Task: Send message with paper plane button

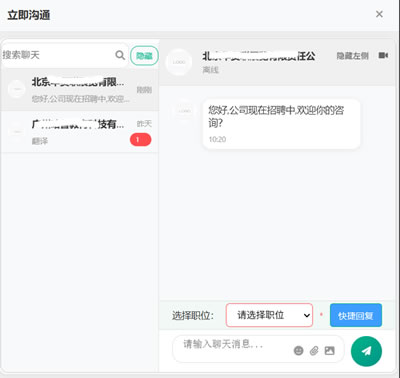Action: coord(366,351)
